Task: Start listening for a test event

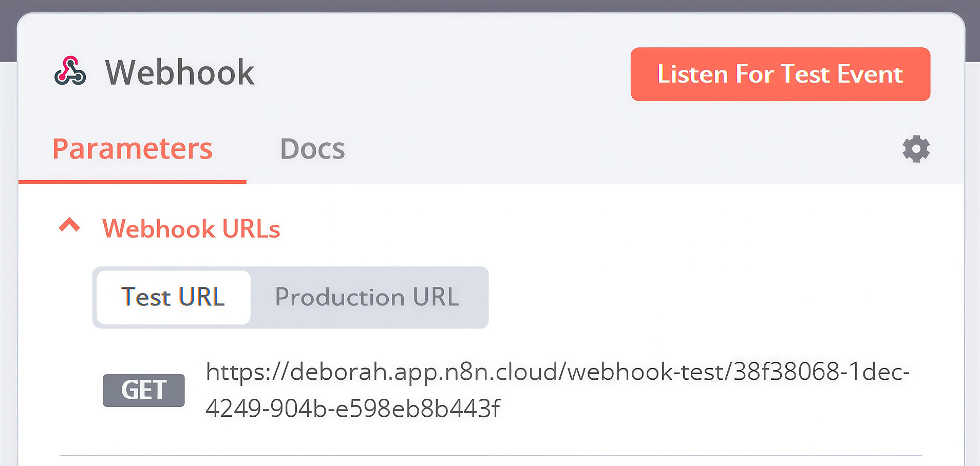Action: coord(780,74)
